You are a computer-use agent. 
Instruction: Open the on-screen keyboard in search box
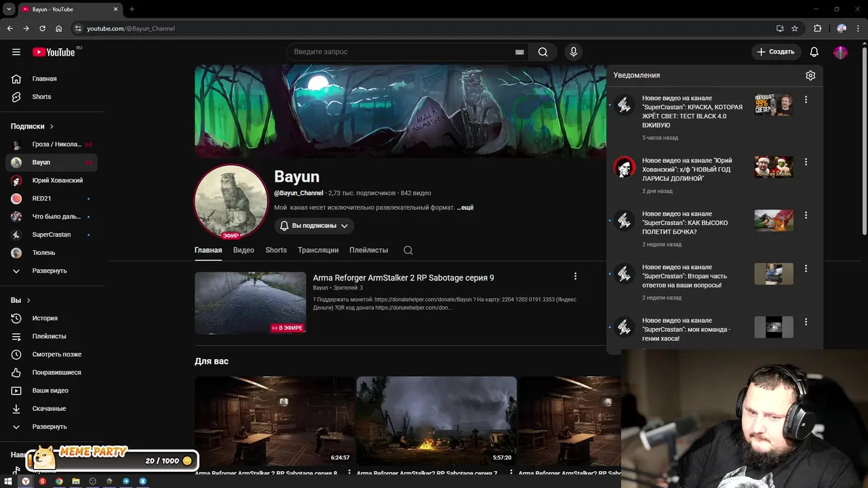pyautogui.click(x=519, y=52)
